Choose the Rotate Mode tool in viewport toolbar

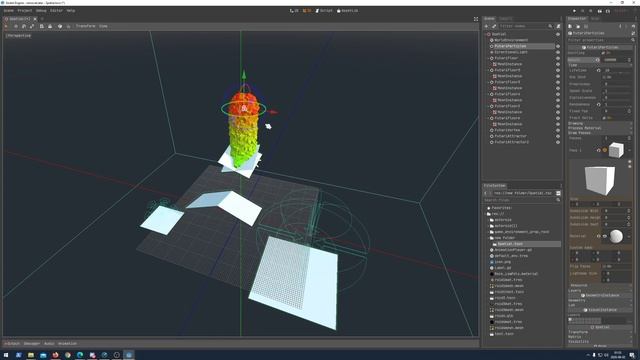click(24, 26)
